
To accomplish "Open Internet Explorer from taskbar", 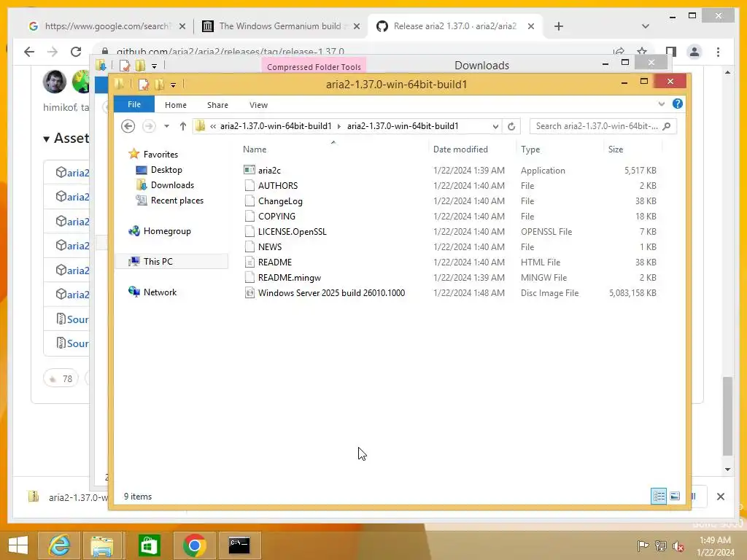I will pos(58,545).
